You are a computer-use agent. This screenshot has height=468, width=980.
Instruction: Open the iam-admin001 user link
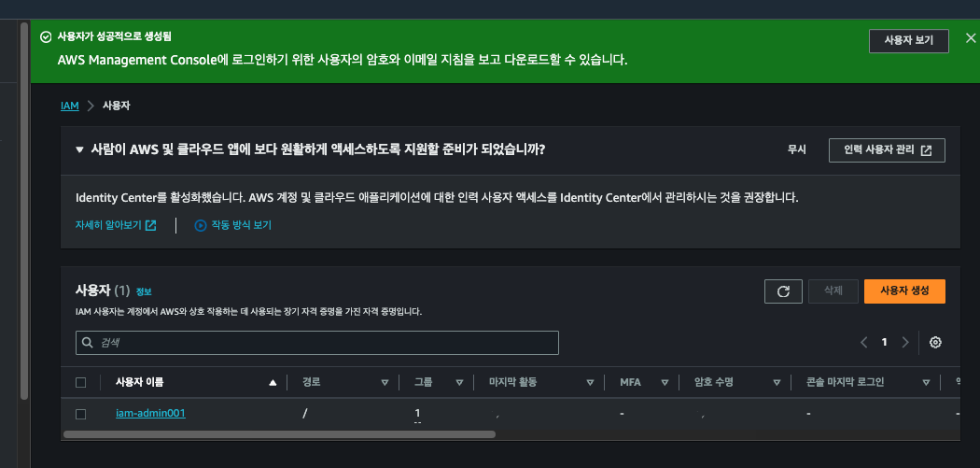(150, 413)
